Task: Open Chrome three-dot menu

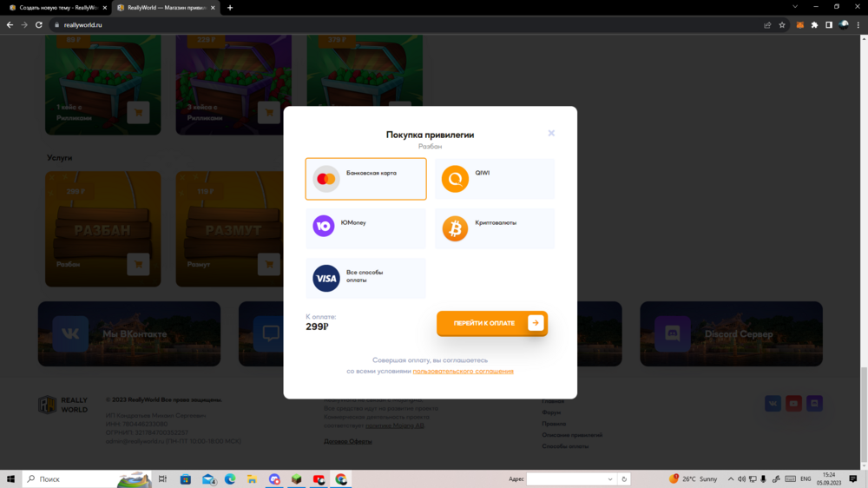Action: coord(858,25)
